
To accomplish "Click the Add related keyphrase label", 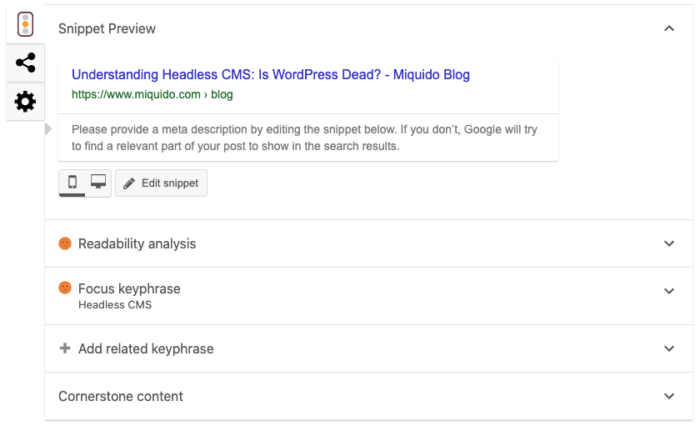I will [146, 349].
